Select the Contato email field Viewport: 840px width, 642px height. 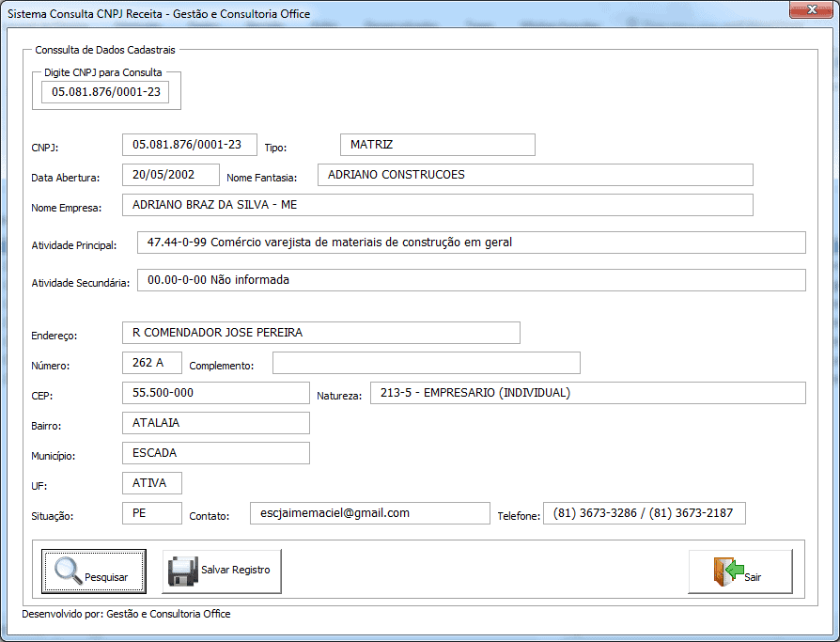coord(369,513)
